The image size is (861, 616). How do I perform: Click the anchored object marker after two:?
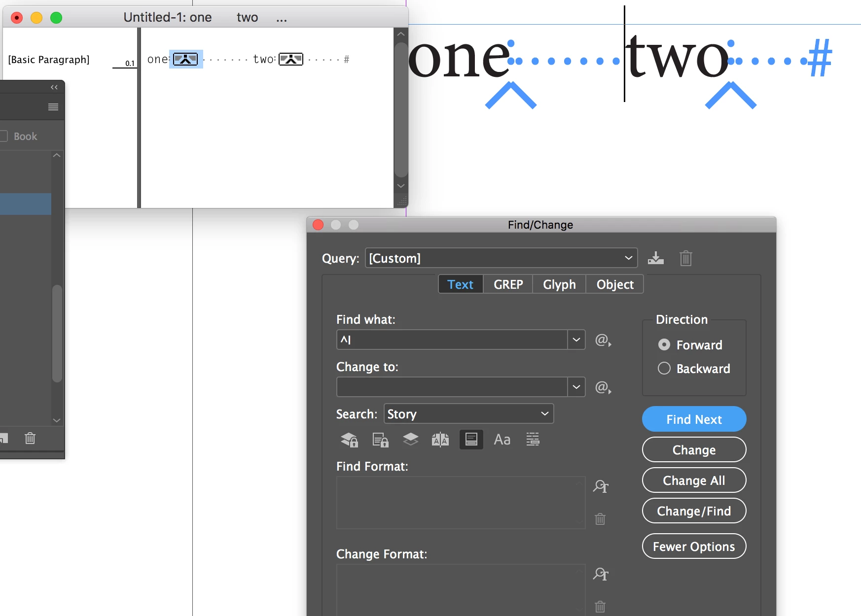click(291, 59)
